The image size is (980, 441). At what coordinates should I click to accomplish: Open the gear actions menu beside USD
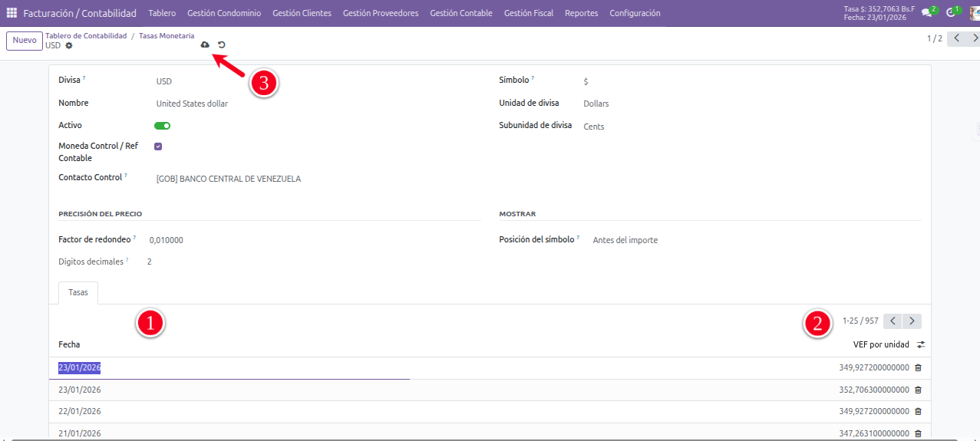pos(69,46)
